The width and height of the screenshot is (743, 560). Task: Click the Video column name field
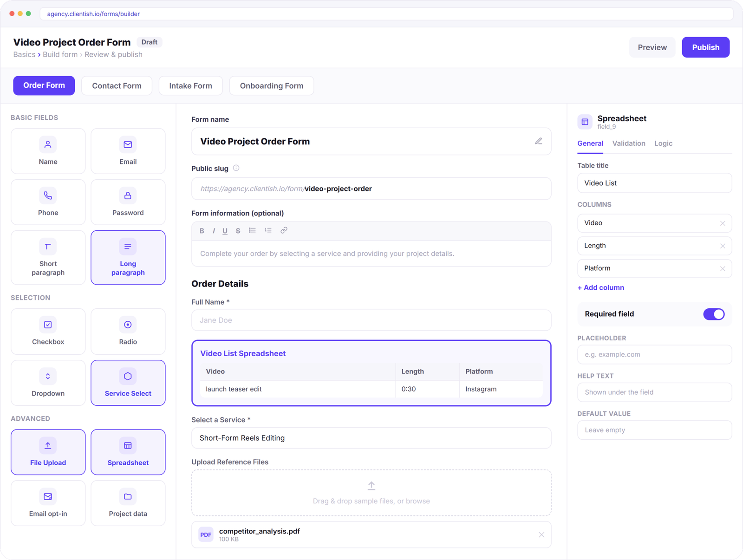tap(654, 223)
